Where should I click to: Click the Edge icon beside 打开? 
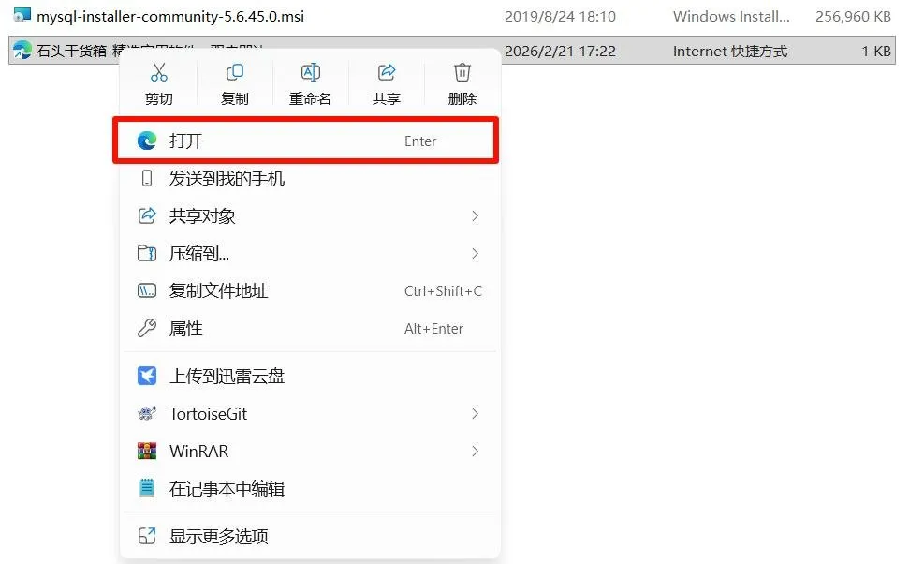pyautogui.click(x=147, y=141)
